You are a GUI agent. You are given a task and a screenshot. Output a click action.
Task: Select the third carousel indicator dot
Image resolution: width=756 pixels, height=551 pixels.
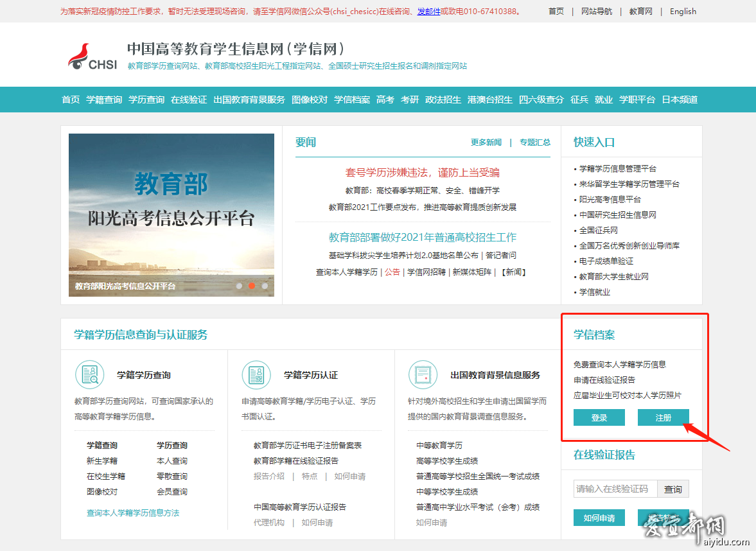(x=265, y=286)
